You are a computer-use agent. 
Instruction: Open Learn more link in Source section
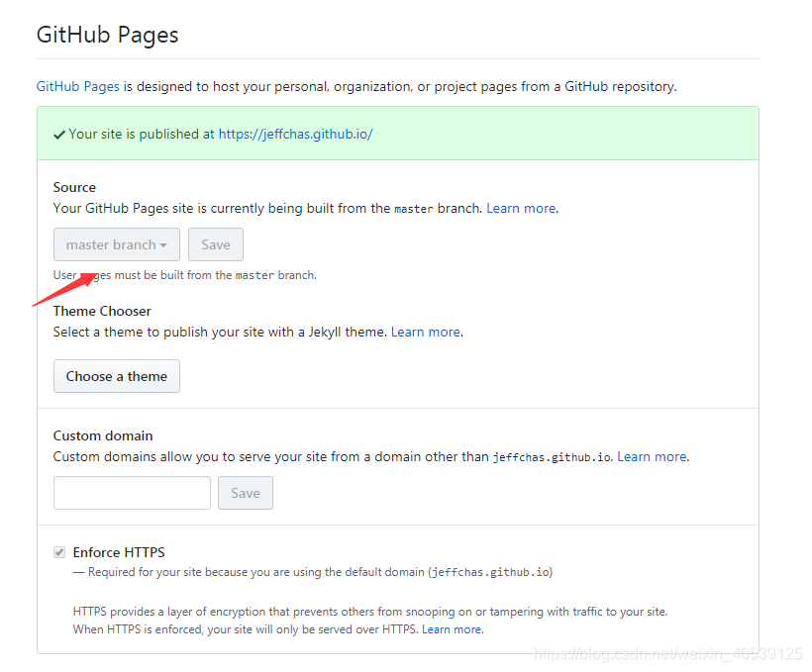pyautogui.click(x=522, y=208)
